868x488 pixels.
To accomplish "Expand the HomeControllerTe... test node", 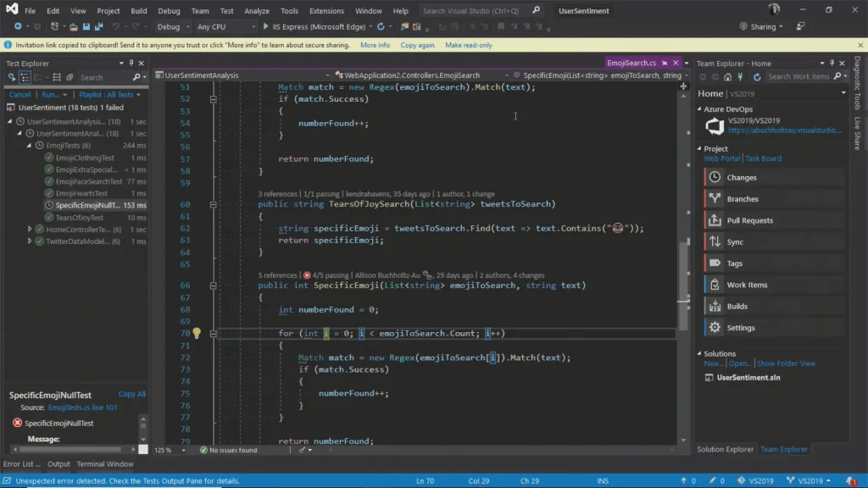I will (30, 229).
